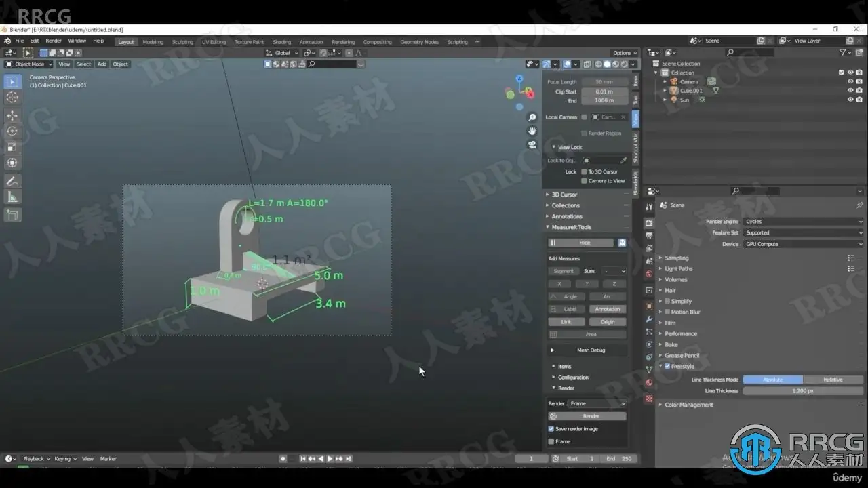This screenshot has width=868, height=488.
Task: Uncheck the Freestyle checkbox
Action: tap(667, 366)
